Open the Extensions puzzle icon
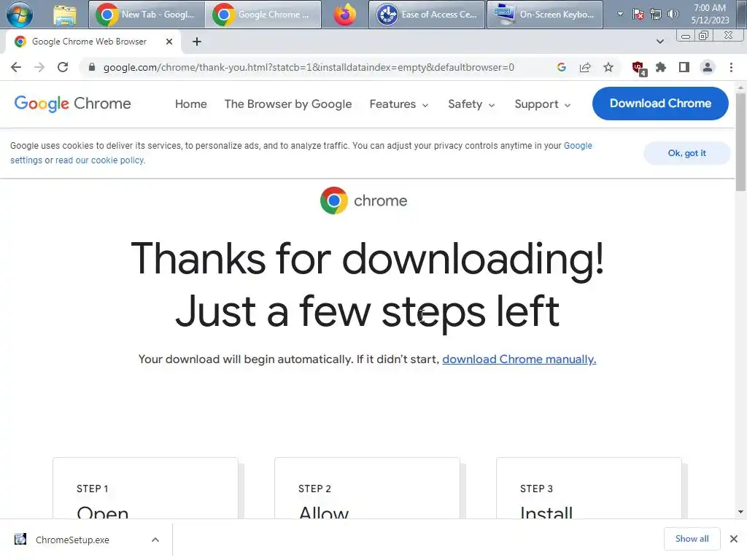The height and width of the screenshot is (560, 747). tap(661, 67)
